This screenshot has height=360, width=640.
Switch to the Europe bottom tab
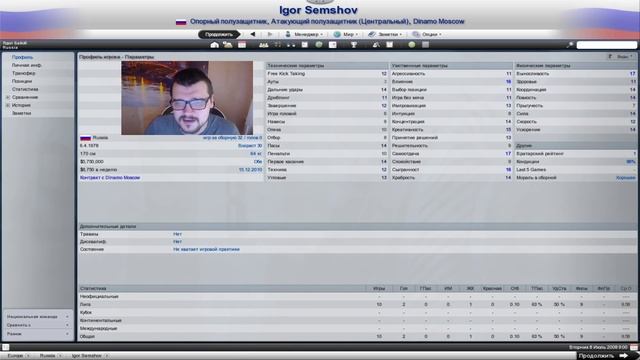coord(15,356)
